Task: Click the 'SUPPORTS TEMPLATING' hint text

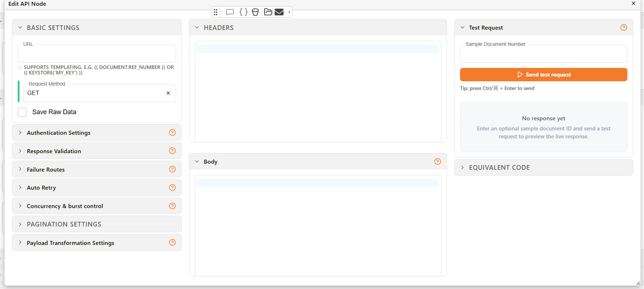Action: click(99, 70)
